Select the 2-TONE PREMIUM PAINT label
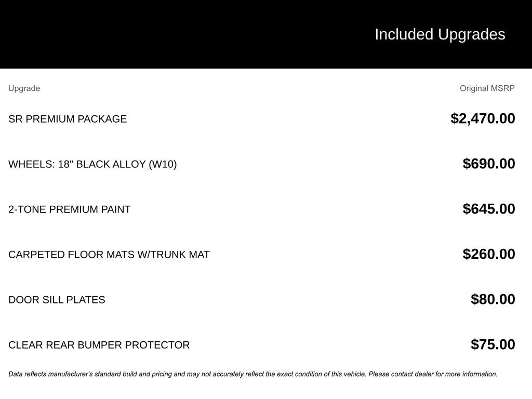This screenshot has height=399, width=532. point(70,209)
